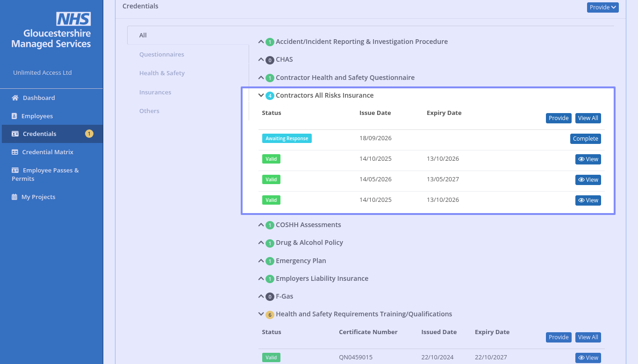The image size is (638, 364).
Task: Click the NHS Gloucestershire Managed Services logo
Action: pos(51,31)
